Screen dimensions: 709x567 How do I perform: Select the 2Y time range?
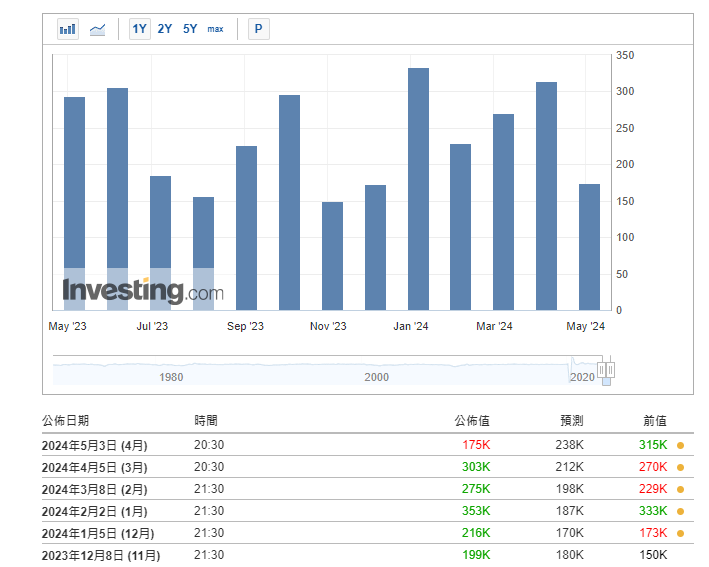pyautogui.click(x=165, y=29)
